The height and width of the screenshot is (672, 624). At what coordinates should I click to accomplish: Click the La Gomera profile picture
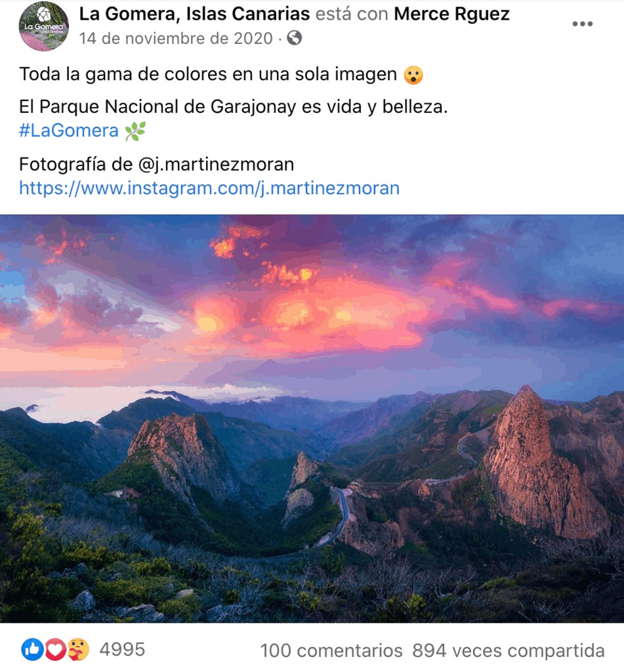(43, 26)
